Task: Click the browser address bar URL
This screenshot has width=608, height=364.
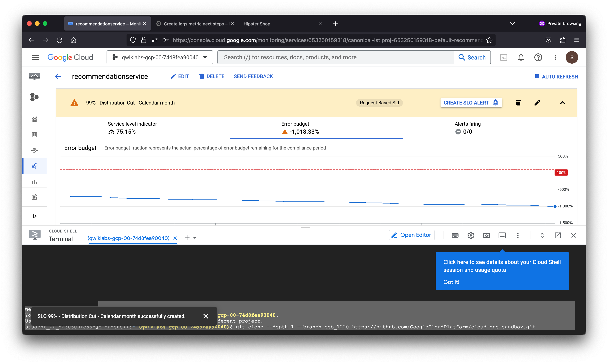Action: 328,40
